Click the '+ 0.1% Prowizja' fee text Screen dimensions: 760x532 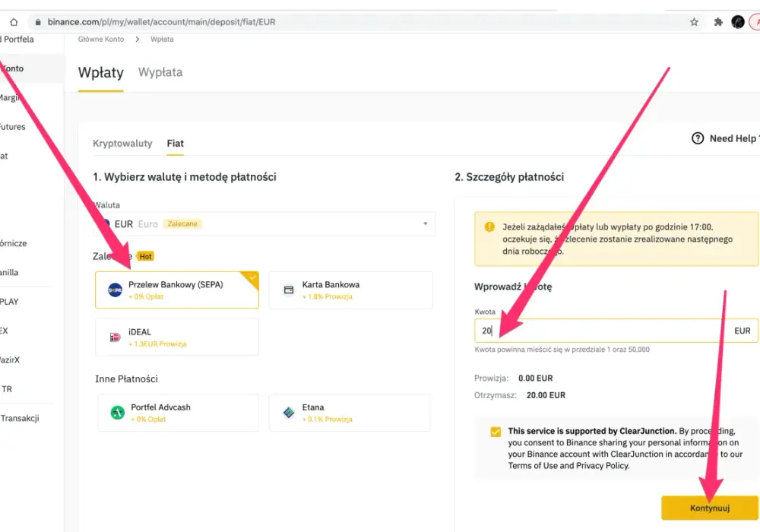(327, 419)
